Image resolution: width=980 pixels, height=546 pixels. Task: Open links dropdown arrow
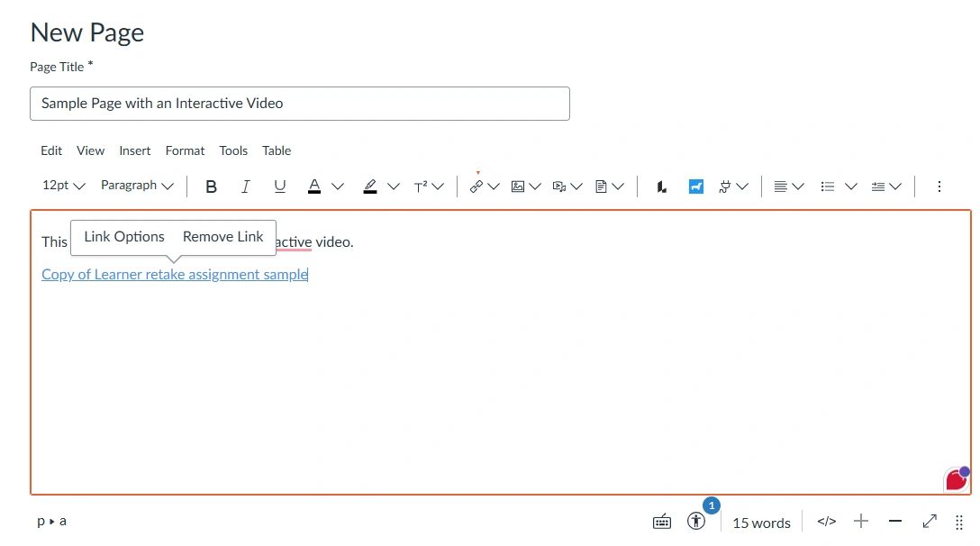click(494, 187)
